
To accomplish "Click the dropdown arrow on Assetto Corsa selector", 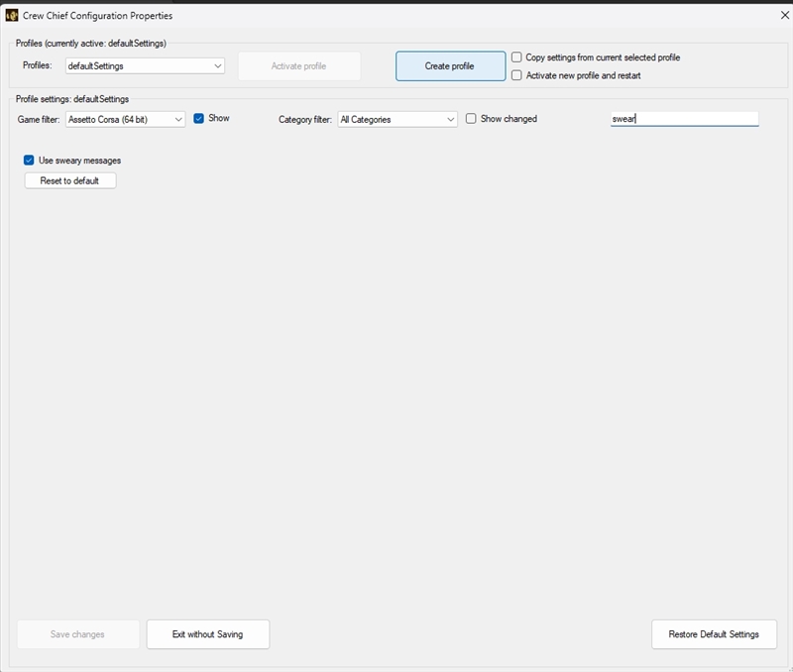I will point(178,119).
